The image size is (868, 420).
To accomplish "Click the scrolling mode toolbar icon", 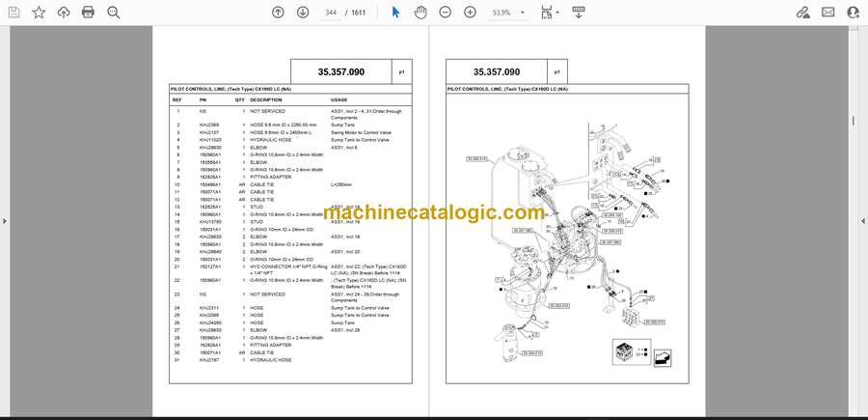I will tap(579, 13).
